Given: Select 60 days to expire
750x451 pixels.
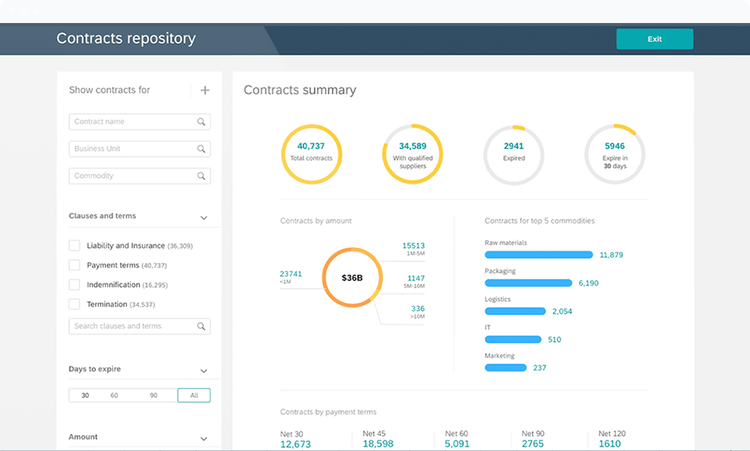Looking at the screenshot, I should 114,396.
